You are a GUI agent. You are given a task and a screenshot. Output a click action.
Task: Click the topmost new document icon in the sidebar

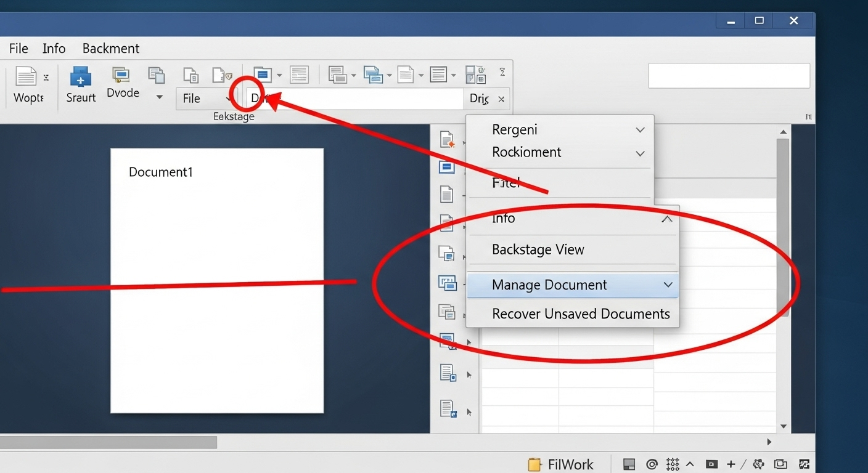(x=447, y=139)
